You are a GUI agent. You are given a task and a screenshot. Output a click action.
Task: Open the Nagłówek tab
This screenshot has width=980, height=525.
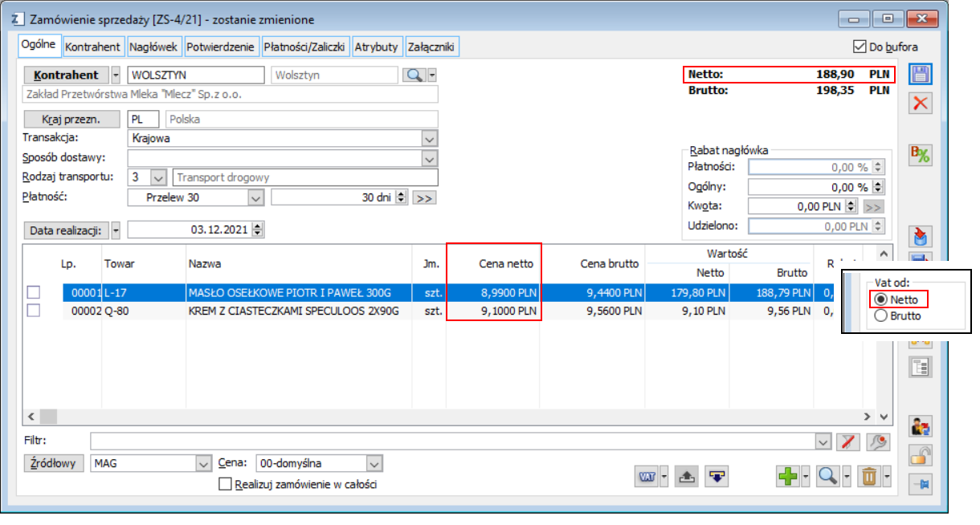point(153,47)
